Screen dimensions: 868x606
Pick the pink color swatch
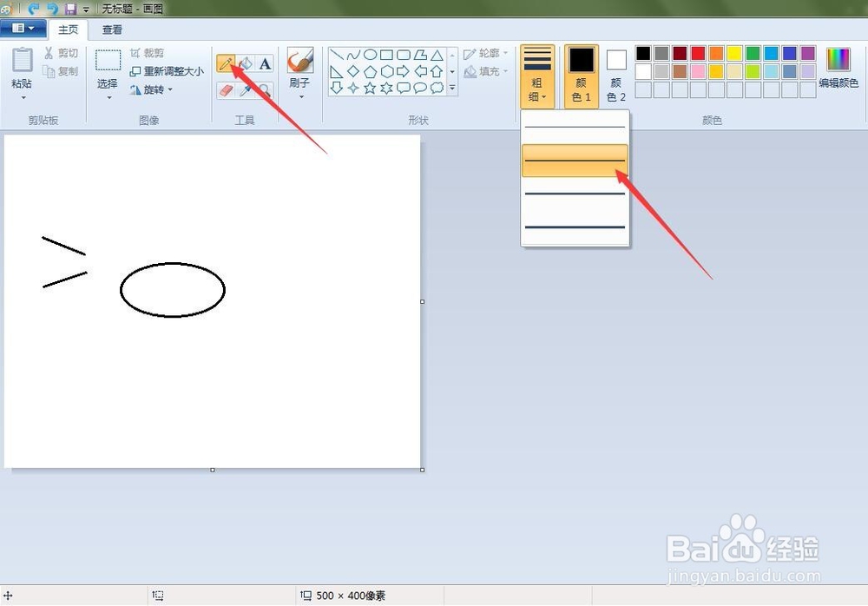698,71
